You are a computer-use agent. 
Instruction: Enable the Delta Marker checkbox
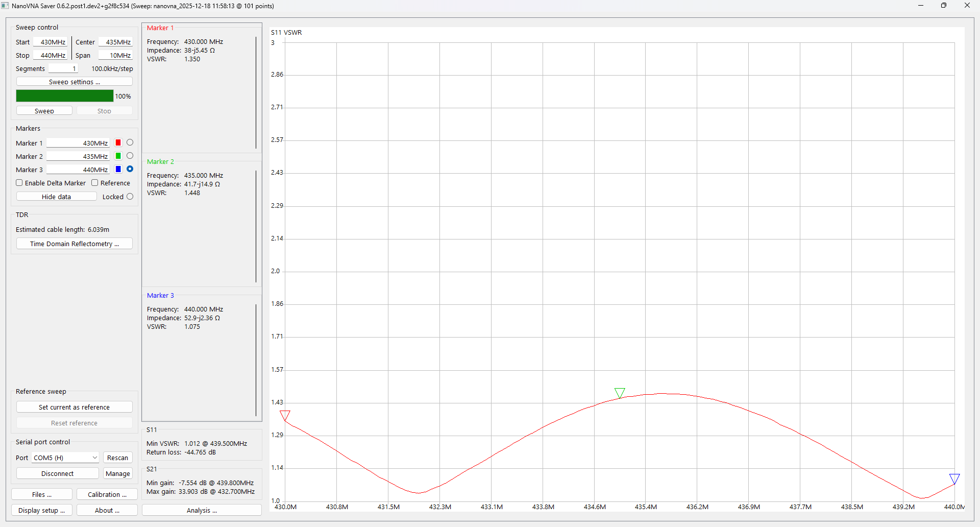[19, 183]
